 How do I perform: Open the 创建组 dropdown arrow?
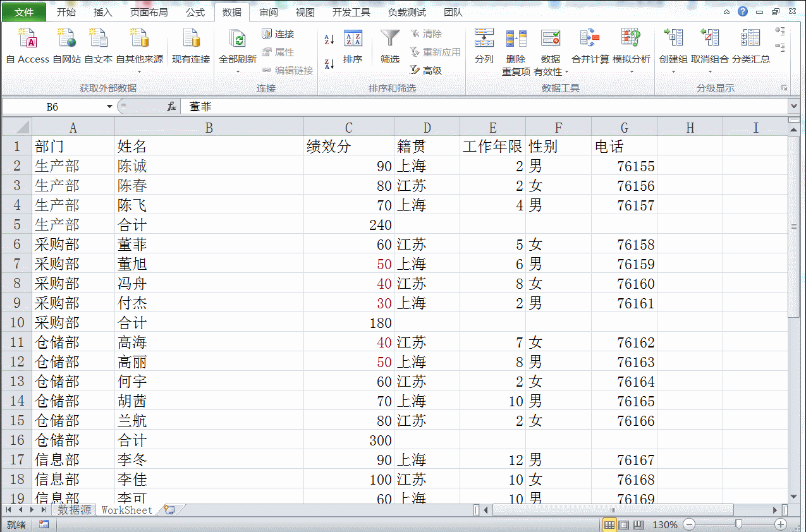[673, 71]
